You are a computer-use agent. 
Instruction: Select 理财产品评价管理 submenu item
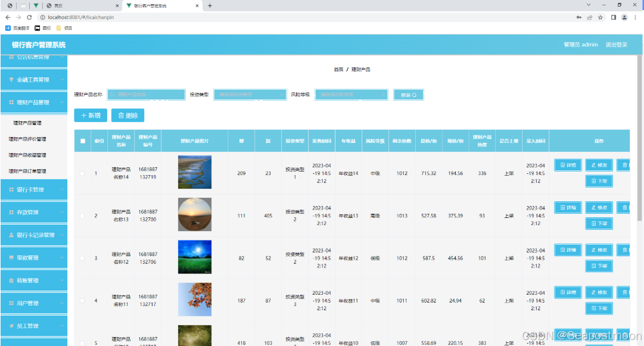(x=27, y=139)
